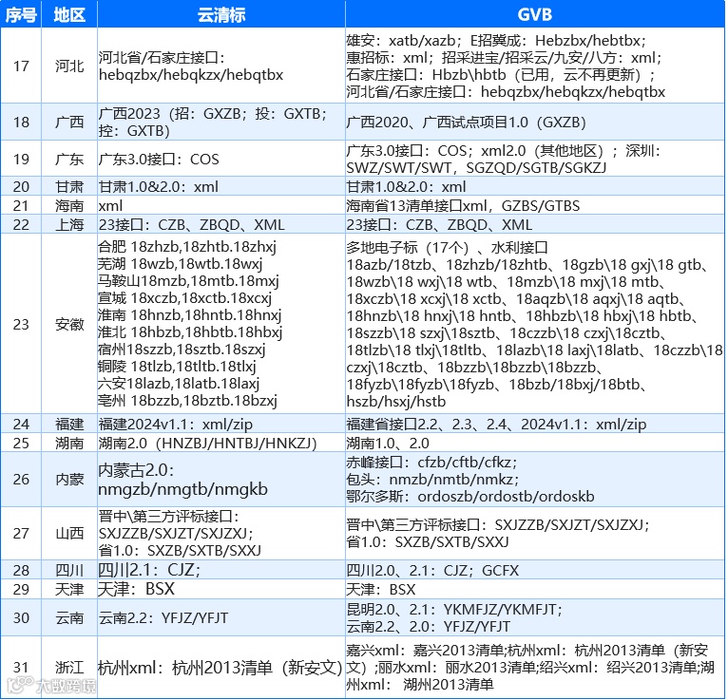Click 云清标 cell 四川2.1: CJZ;

click(x=221, y=570)
